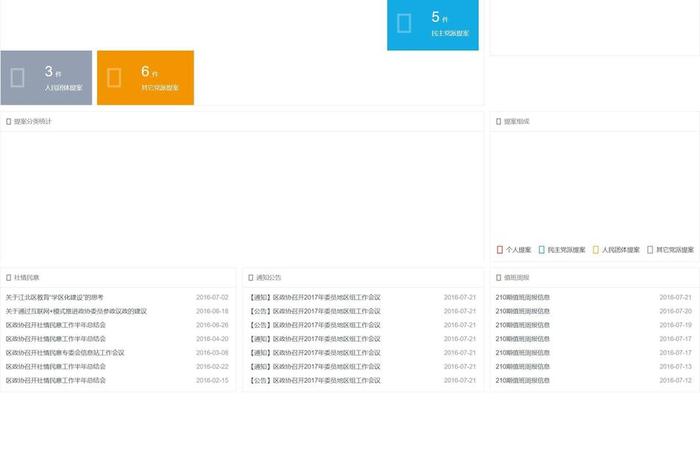The width and height of the screenshot is (700, 470).
Task: Click the date 2016-03-08 in 社情民意 list
Action: [x=212, y=353]
